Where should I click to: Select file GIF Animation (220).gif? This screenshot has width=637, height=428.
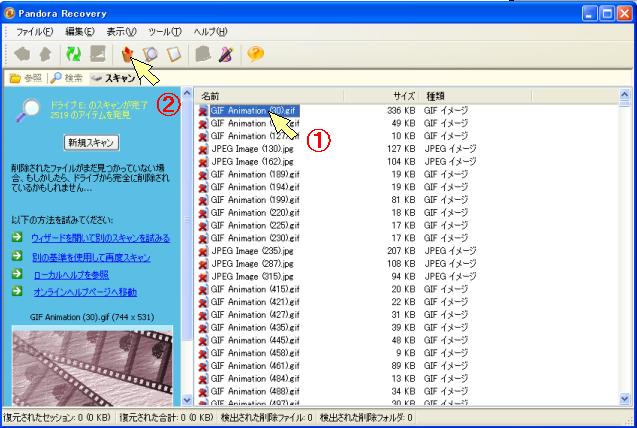point(255,213)
